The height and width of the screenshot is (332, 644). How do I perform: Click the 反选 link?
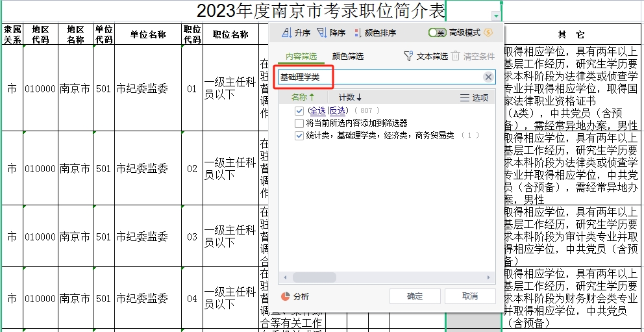click(337, 110)
